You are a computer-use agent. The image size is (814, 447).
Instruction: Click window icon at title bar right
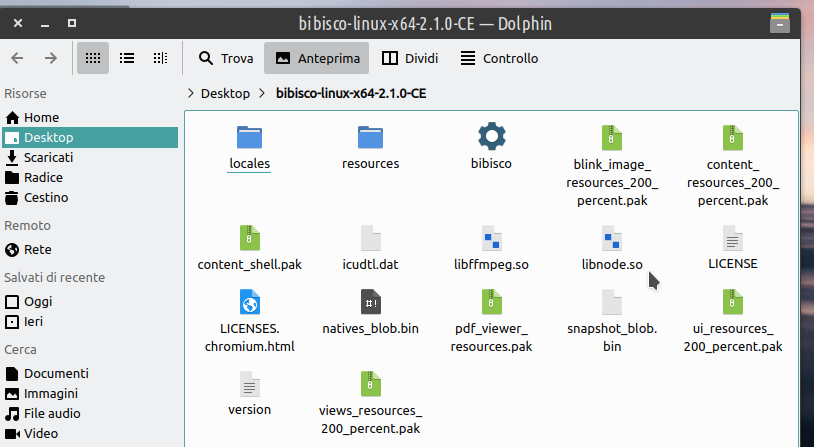pyautogui.click(x=780, y=23)
